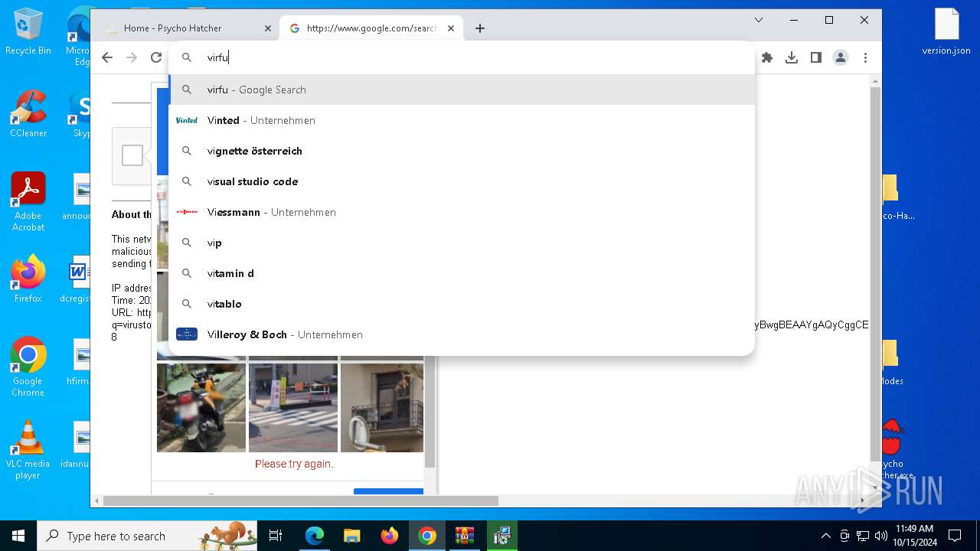Screen dimensions: 980x551
Task: Select the crosswalk captcha image tile
Action: pos(293,408)
